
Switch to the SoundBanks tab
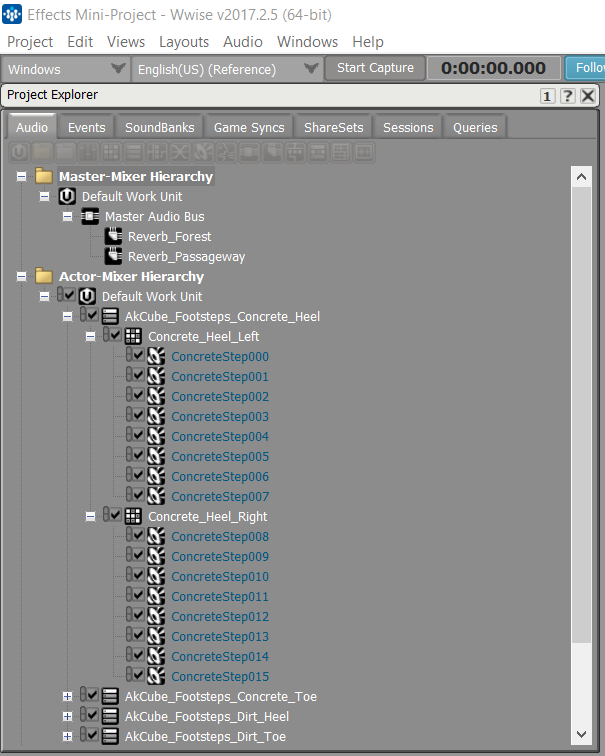click(160, 127)
